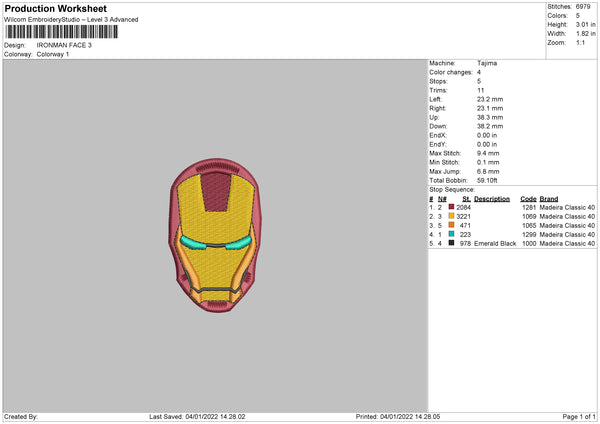Click the Up value 38.3 mm
The image size is (600, 424).
click(x=490, y=117)
